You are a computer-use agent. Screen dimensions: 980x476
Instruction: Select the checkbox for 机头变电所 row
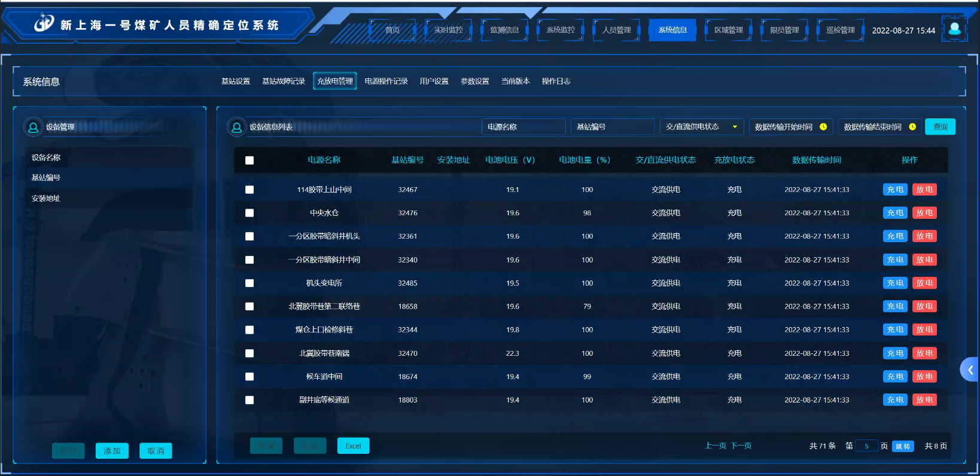point(249,283)
